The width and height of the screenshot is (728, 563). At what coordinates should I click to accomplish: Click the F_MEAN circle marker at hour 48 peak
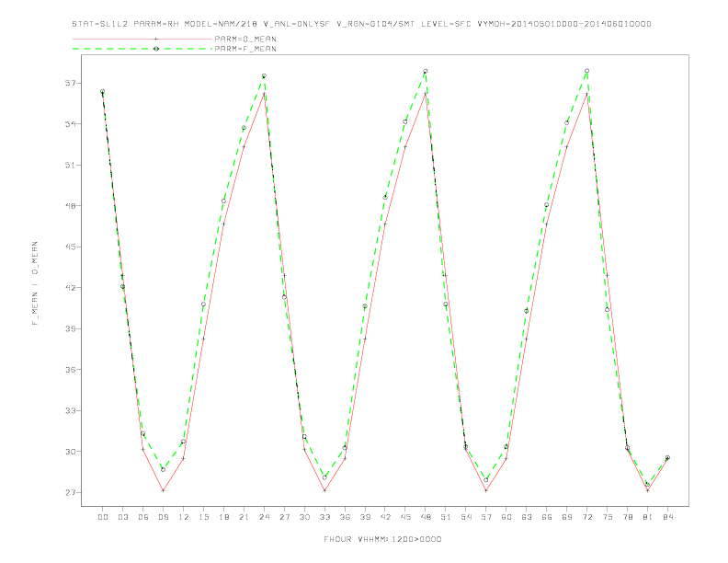tap(426, 72)
